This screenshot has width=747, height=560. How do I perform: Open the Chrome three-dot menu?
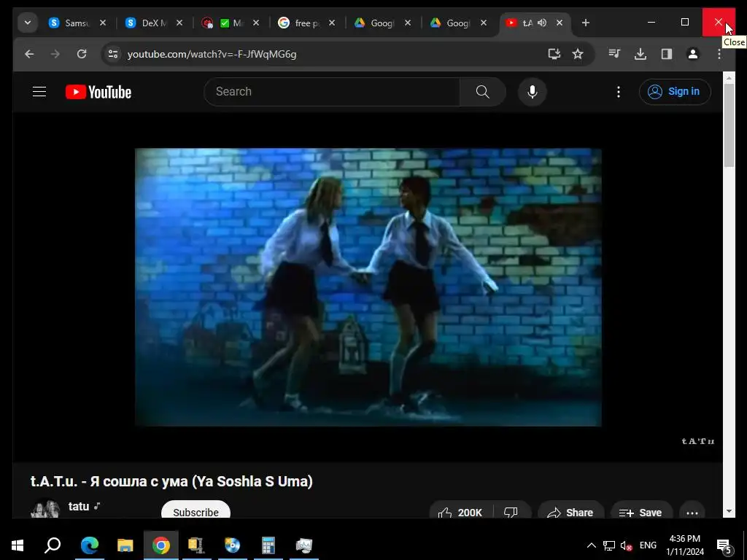click(x=719, y=54)
